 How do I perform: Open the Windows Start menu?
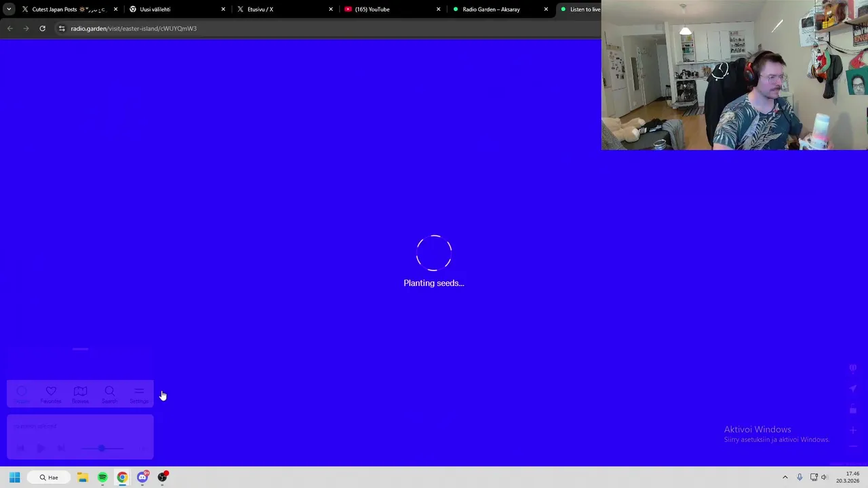click(14, 477)
